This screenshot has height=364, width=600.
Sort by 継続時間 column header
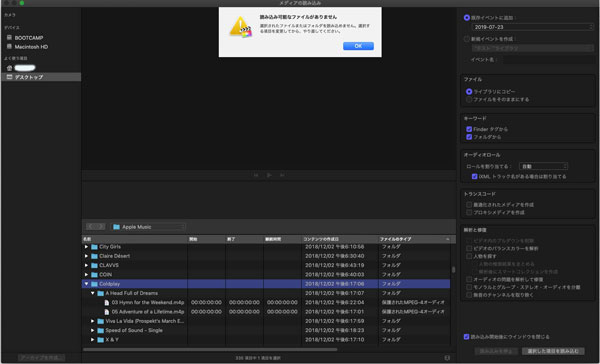click(x=282, y=239)
